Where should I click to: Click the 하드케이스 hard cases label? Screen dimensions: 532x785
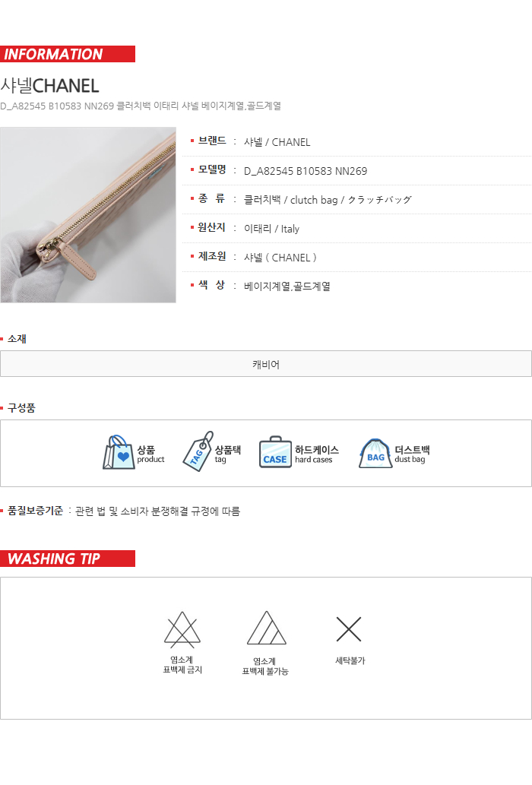pos(317,454)
